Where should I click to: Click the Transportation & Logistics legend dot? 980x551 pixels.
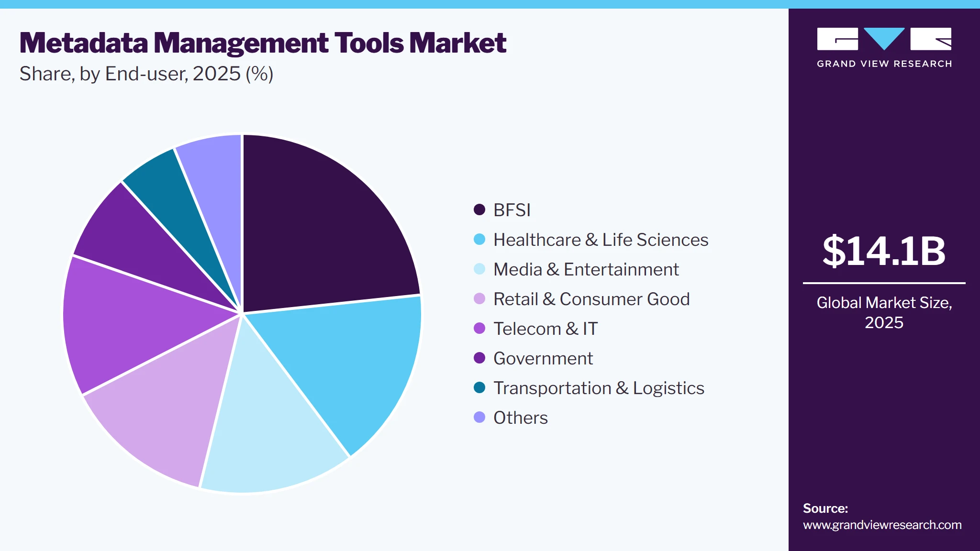(479, 387)
